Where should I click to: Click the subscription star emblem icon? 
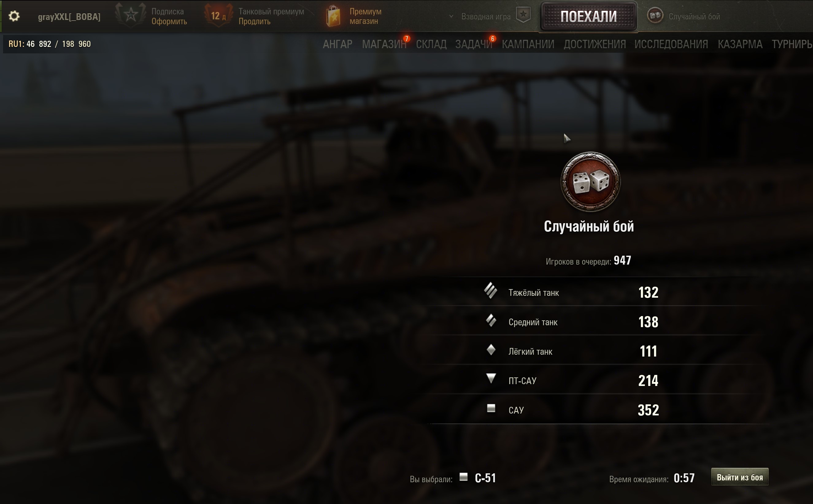[131, 15]
